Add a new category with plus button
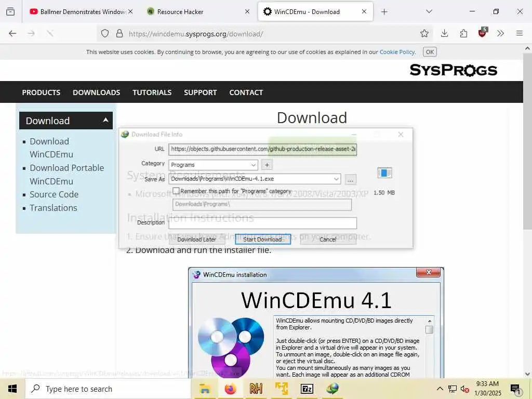Image resolution: width=532 pixels, height=399 pixels. click(x=267, y=165)
